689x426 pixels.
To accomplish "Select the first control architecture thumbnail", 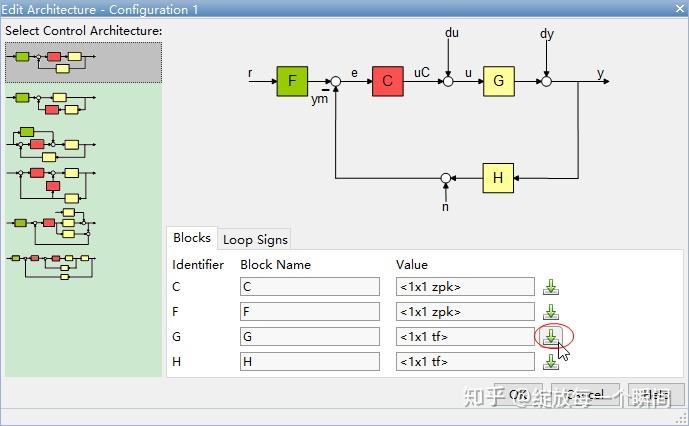I will [x=83, y=62].
